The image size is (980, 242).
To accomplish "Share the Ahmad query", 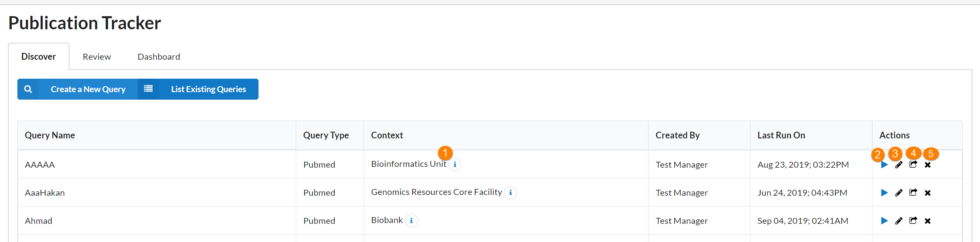I will 913,221.
